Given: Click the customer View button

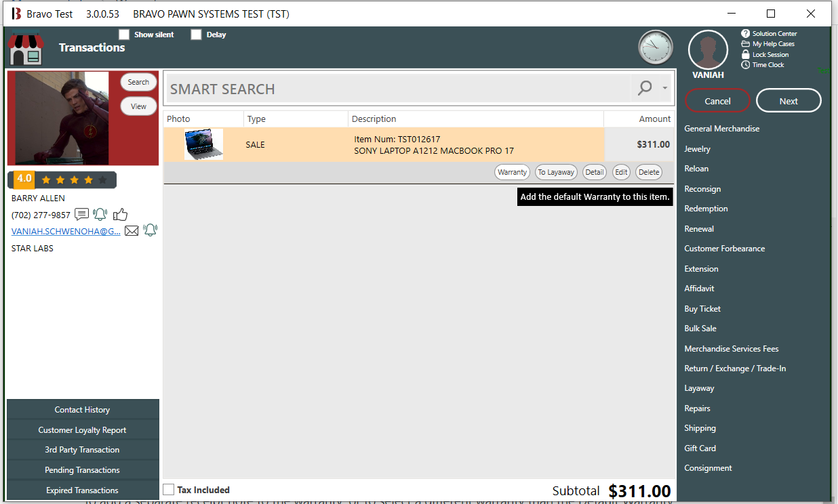Looking at the screenshot, I should click(x=138, y=106).
